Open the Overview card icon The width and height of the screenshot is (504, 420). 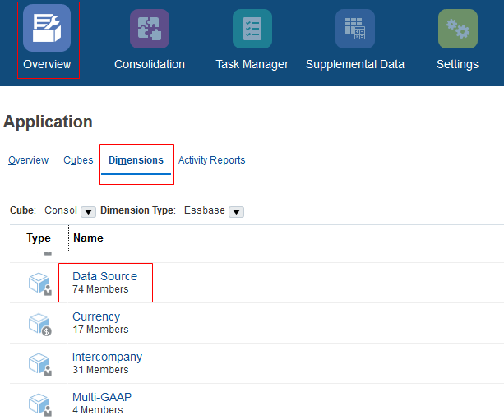[x=47, y=29]
